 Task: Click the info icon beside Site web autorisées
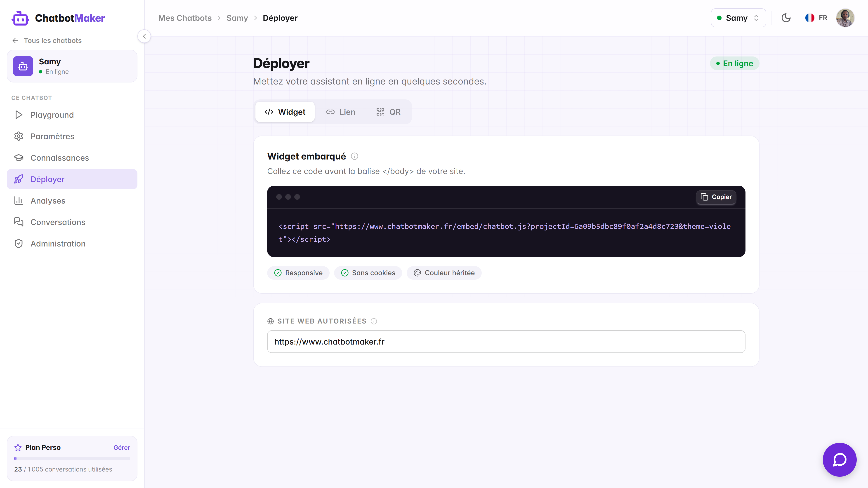pyautogui.click(x=374, y=321)
